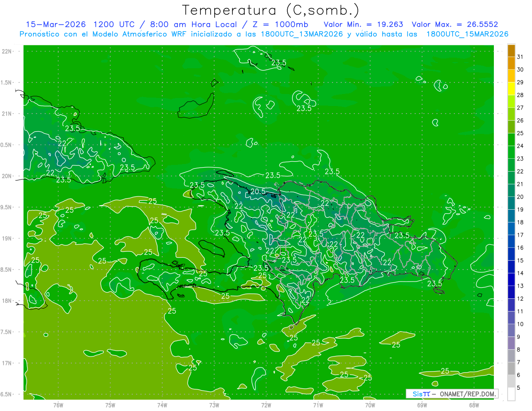532x411 pixels.
Task: Click the "20N" latitude axis label
Action: click(8, 176)
